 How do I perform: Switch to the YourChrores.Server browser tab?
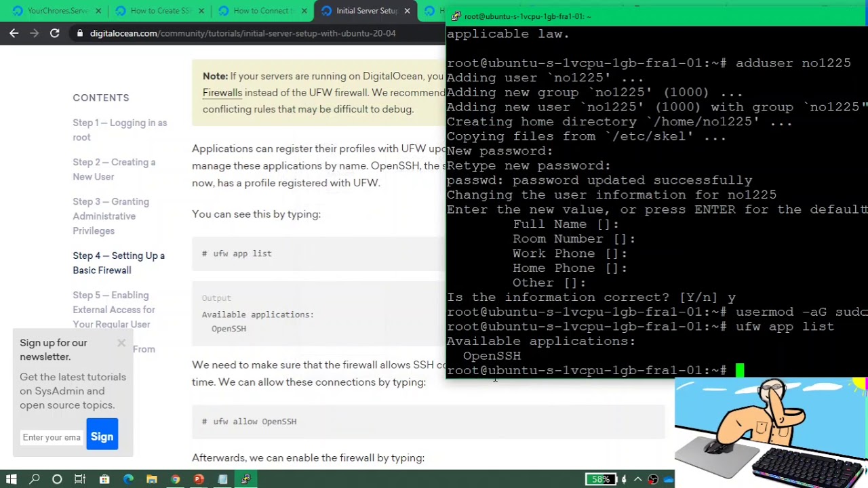(54, 11)
